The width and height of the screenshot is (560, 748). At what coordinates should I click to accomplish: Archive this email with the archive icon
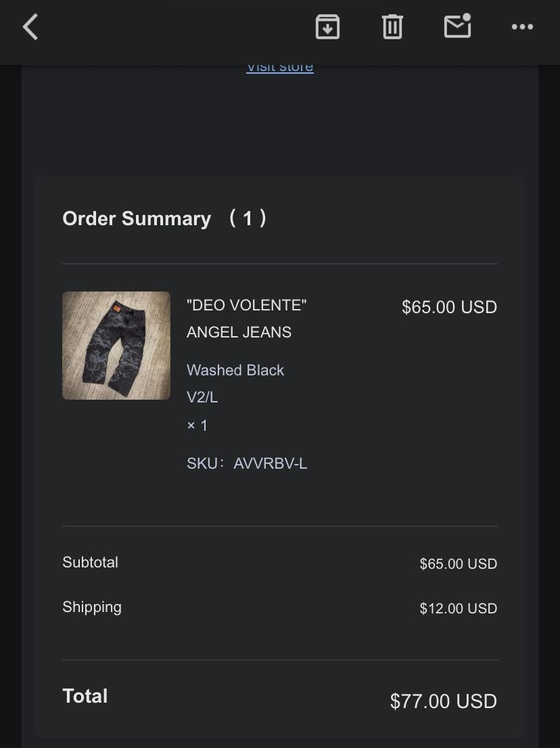point(327,27)
